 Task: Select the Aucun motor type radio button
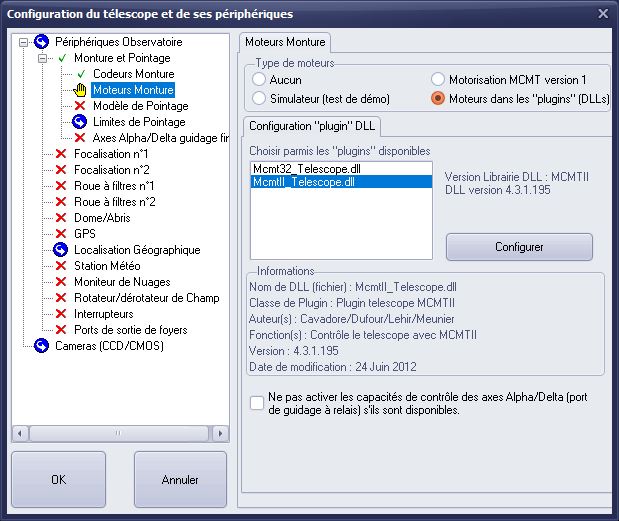pyautogui.click(x=259, y=79)
